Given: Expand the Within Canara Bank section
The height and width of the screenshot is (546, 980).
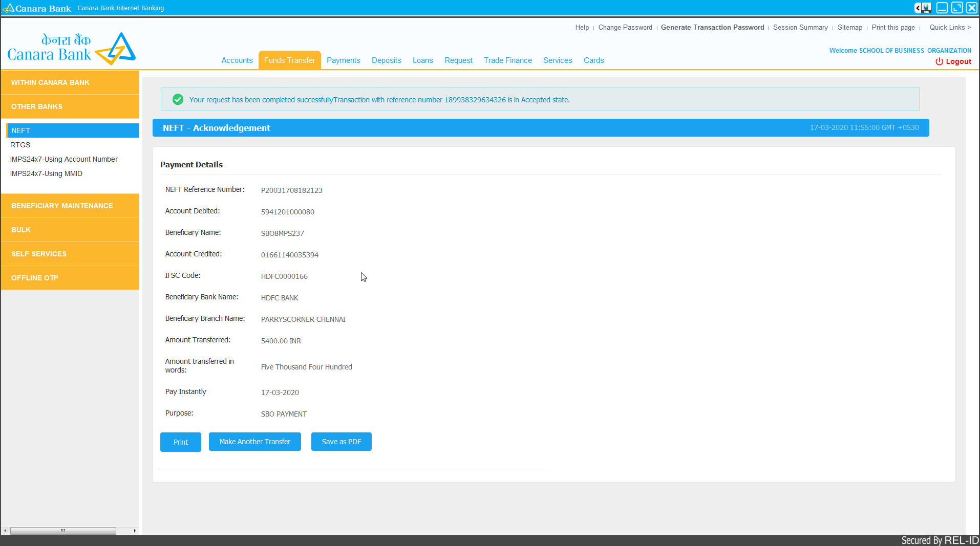Looking at the screenshot, I should (70, 82).
